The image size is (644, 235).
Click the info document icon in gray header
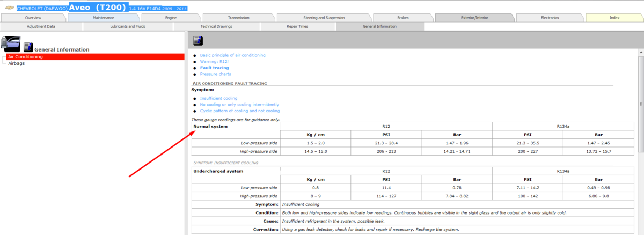197,40
